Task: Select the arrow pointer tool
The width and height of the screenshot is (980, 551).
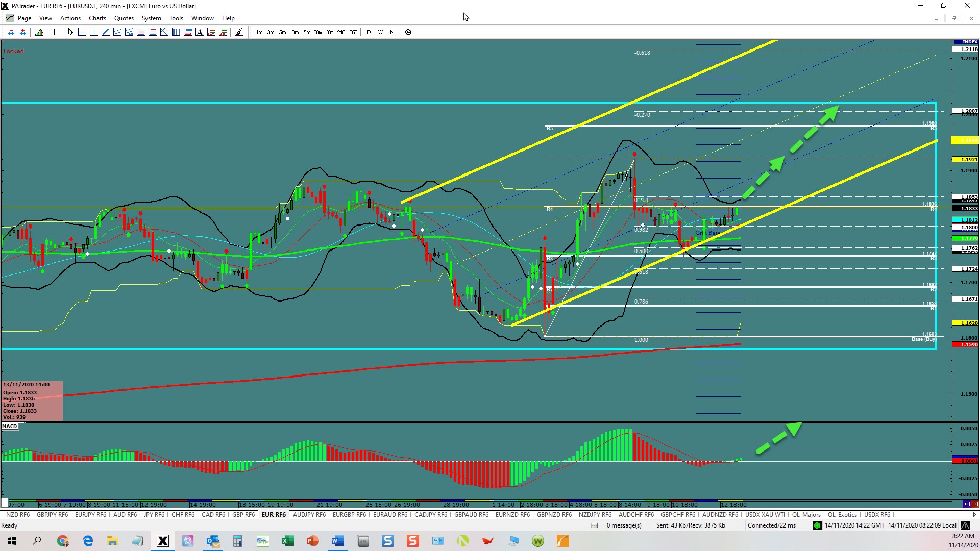Action: (x=70, y=32)
